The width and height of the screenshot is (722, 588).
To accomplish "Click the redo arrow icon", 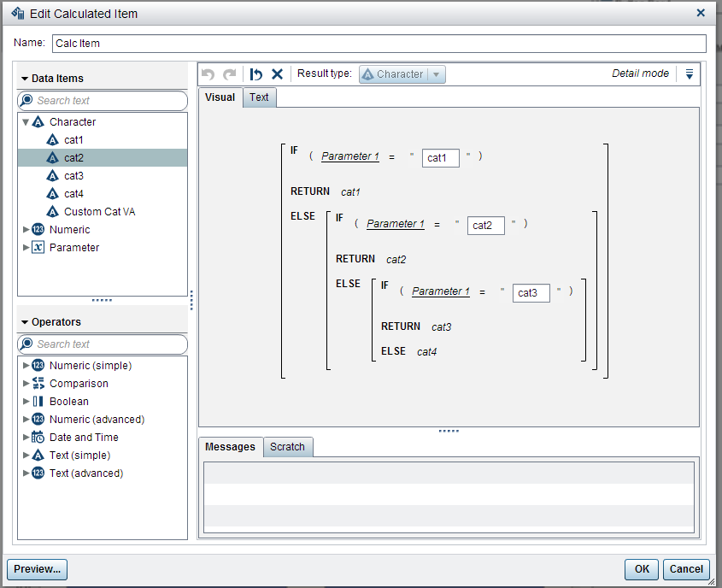I will [229, 74].
